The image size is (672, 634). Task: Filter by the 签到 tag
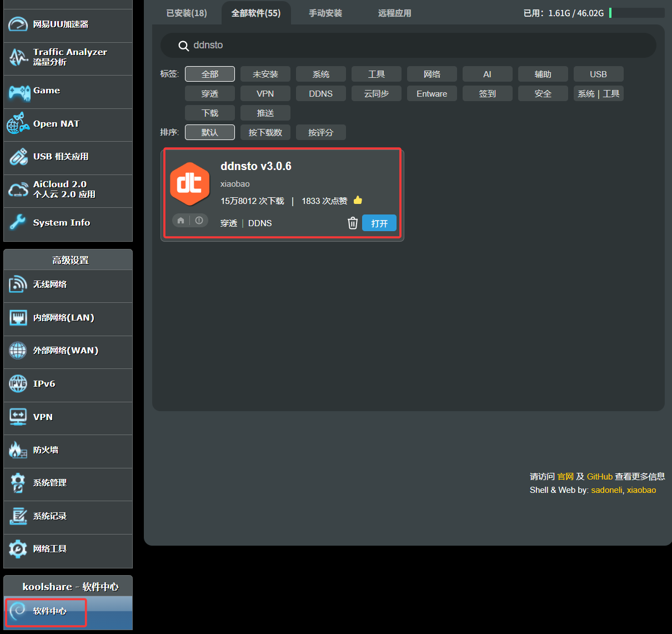tap(488, 93)
